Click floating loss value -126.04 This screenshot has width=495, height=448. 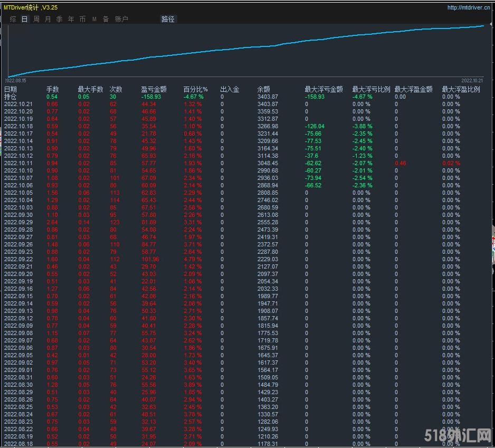pos(315,126)
